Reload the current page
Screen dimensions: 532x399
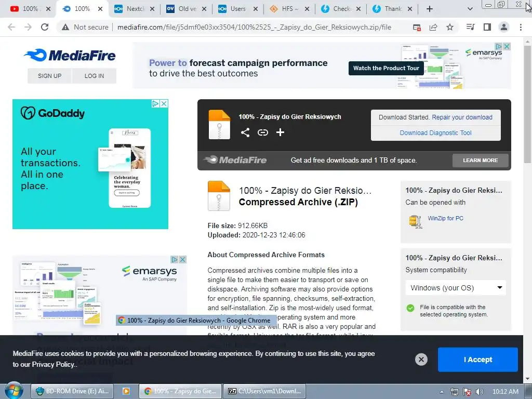(45, 27)
